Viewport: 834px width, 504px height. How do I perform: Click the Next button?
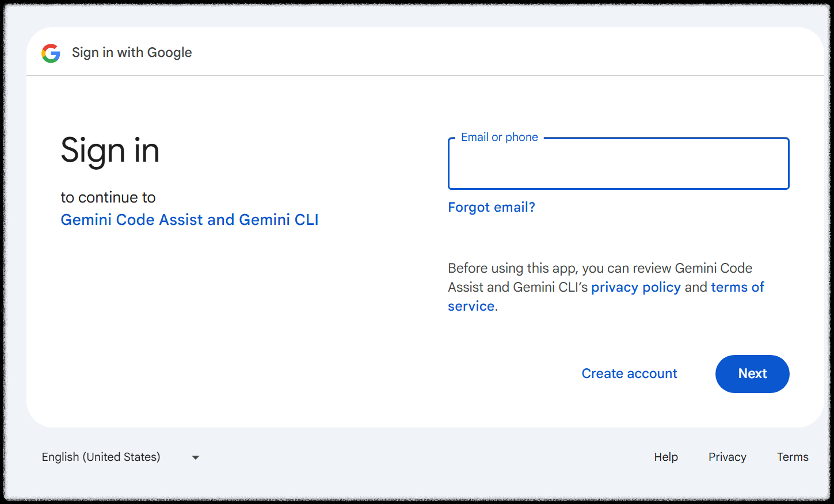(752, 374)
